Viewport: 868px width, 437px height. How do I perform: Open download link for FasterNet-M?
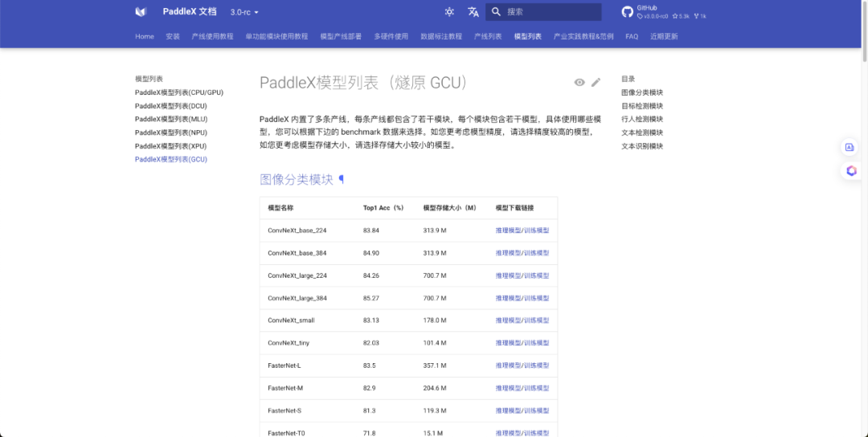[x=522, y=388]
